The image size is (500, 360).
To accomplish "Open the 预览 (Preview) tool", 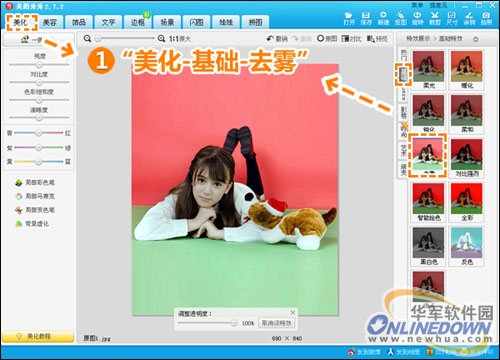I will point(377,39).
